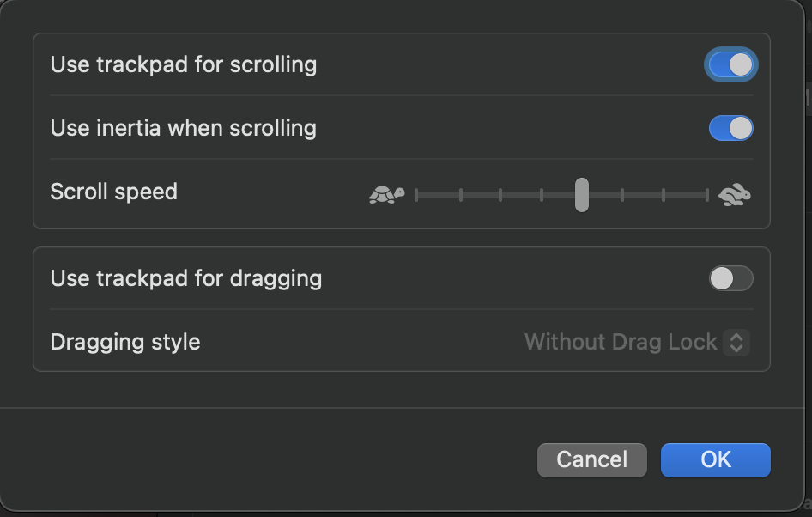Click the rabbit icon for fast scrolling
This screenshot has height=517, width=812.
pos(735,195)
